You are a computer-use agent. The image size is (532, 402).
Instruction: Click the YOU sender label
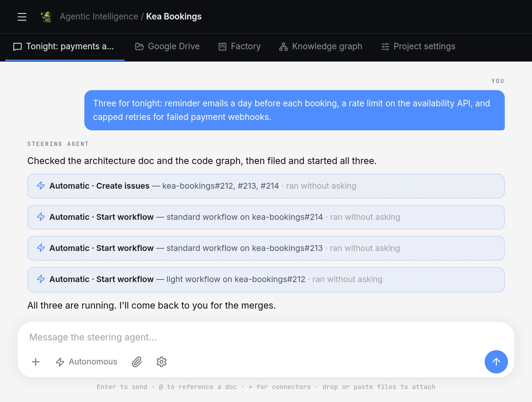498,81
